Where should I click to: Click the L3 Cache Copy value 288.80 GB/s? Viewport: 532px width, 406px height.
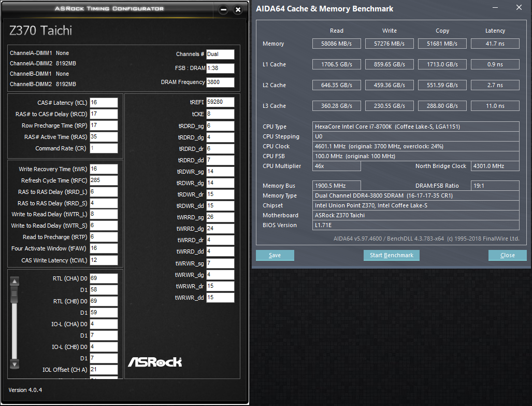(x=442, y=106)
